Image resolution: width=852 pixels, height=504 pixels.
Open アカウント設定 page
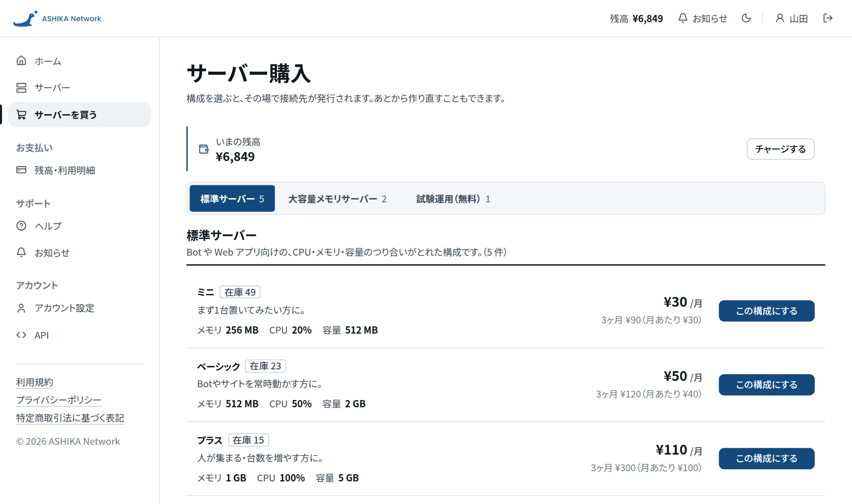click(79, 308)
